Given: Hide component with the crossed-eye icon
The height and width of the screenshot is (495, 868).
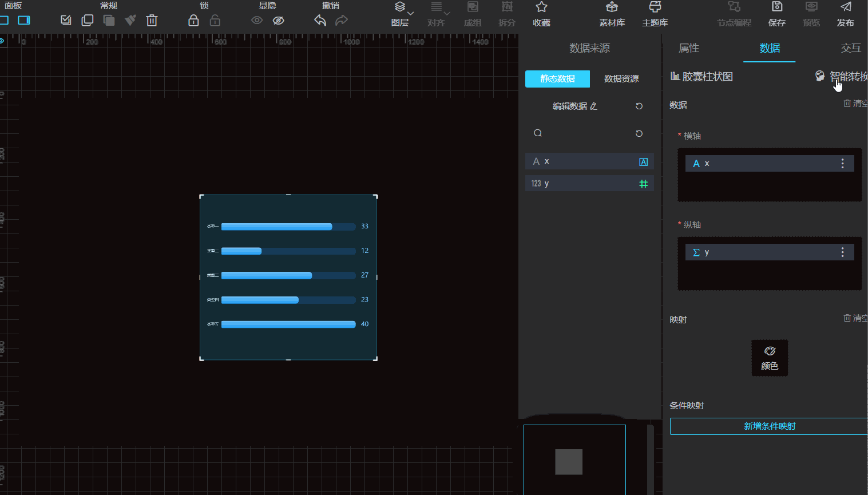Looking at the screenshot, I should [x=279, y=21].
